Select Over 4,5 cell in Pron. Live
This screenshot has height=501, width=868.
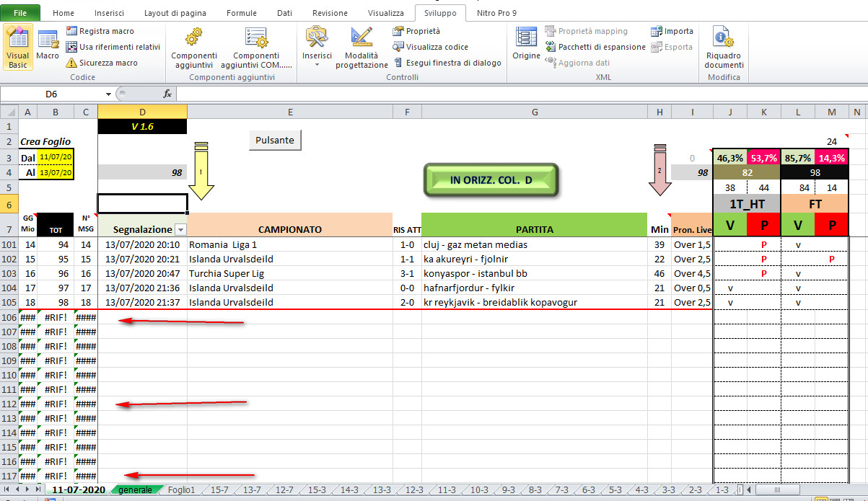[x=692, y=273]
